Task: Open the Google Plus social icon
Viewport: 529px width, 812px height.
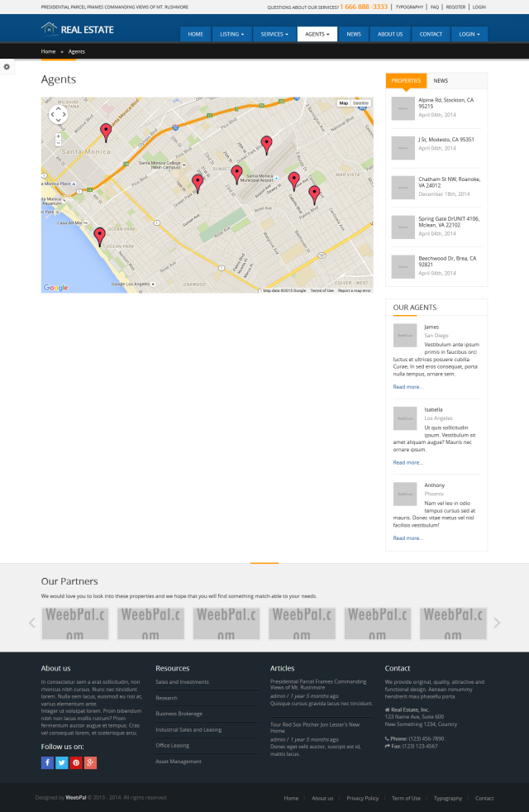Action: pos(90,762)
